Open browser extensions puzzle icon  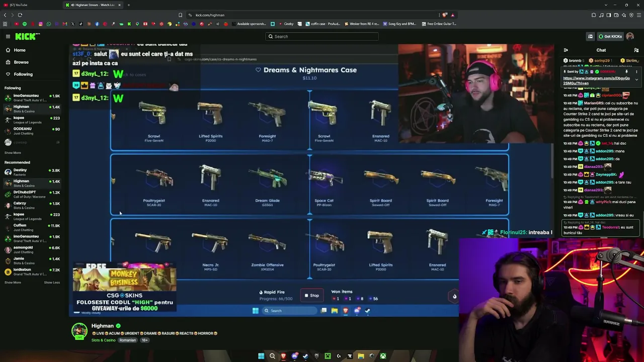(x=594, y=15)
